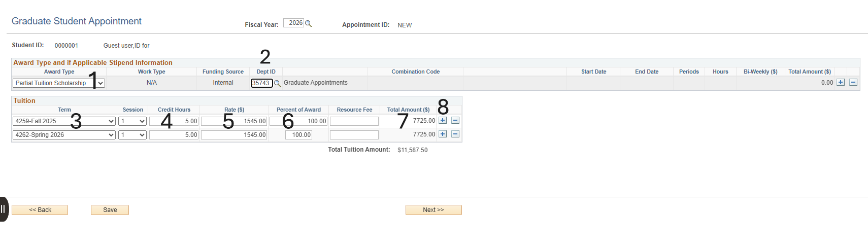This screenshot has width=868, height=248.
Task: Open Session dropdown for Spring 2026 row
Action: [132, 135]
